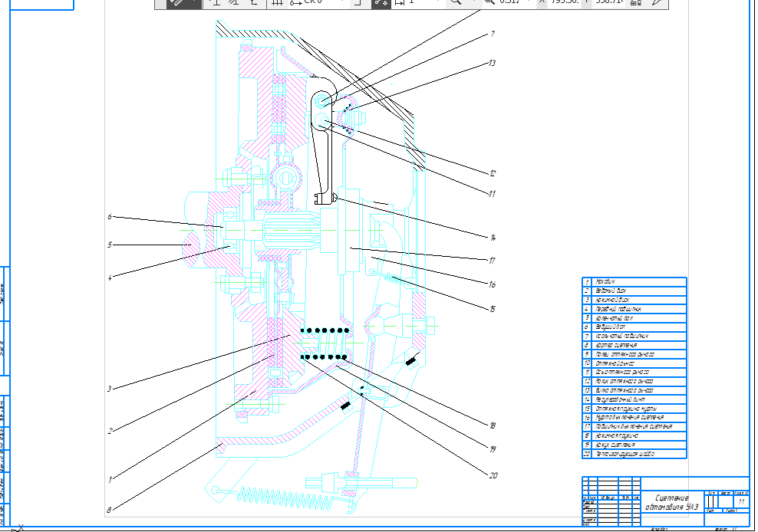This screenshot has width=758, height=532.
Task: Toggle the highlighted object snaps button
Action: click(381, 2)
